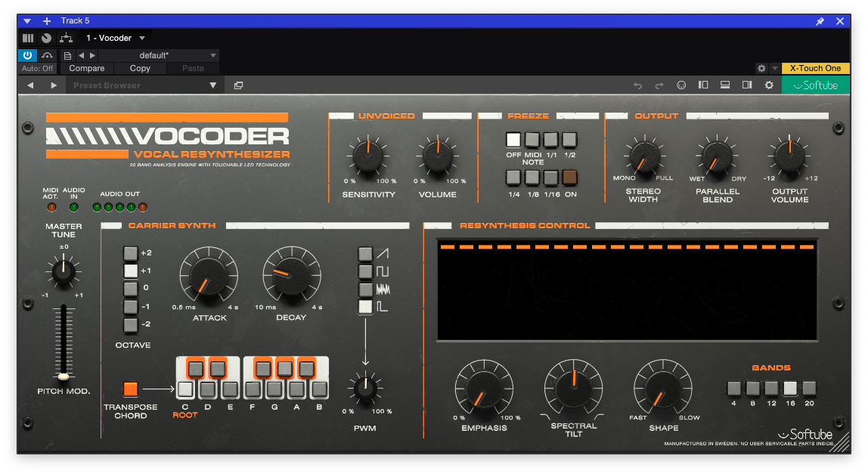Enable the Transpose Chord button

[131, 389]
